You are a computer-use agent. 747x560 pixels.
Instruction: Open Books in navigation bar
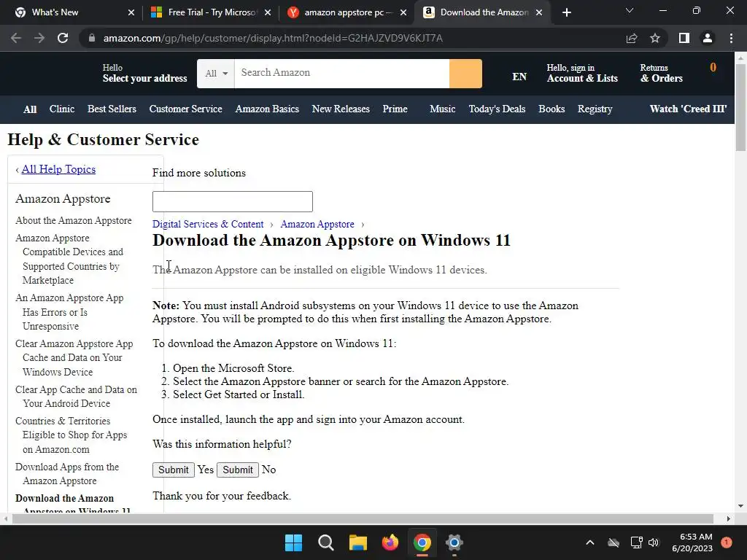[551, 109]
